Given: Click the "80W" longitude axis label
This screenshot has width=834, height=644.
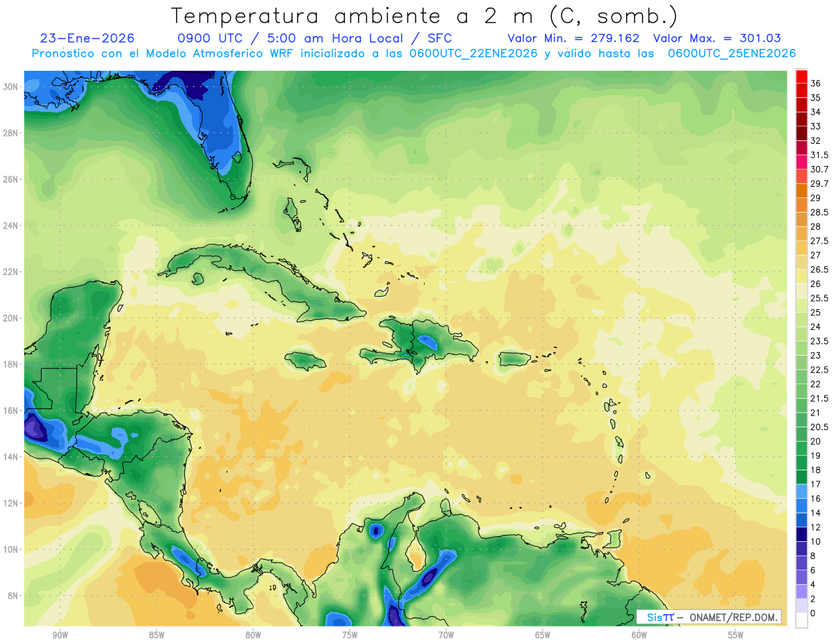Looking at the screenshot, I should click(253, 635).
